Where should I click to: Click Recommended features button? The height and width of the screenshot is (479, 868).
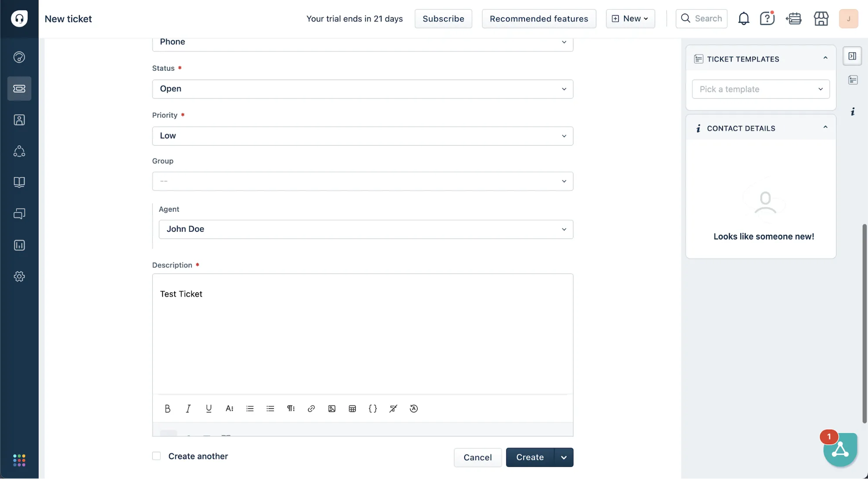point(539,19)
